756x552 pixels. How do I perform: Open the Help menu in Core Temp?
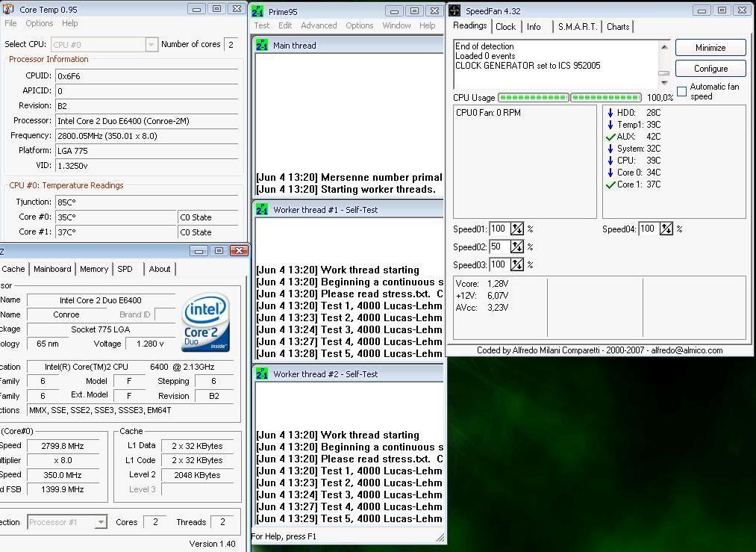pyautogui.click(x=69, y=23)
